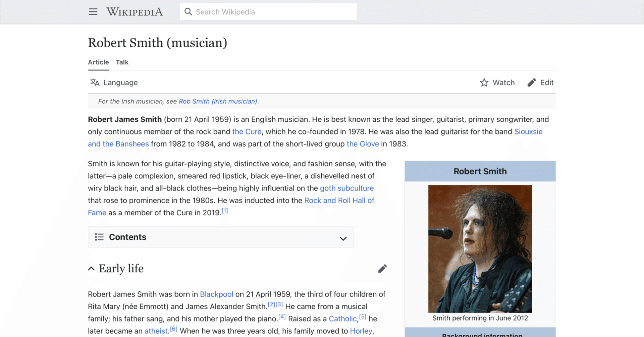Image resolution: width=644 pixels, height=337 pixels.
Task: Click the Wikipedia wordmark logo
Action: [x=135, y=12]
